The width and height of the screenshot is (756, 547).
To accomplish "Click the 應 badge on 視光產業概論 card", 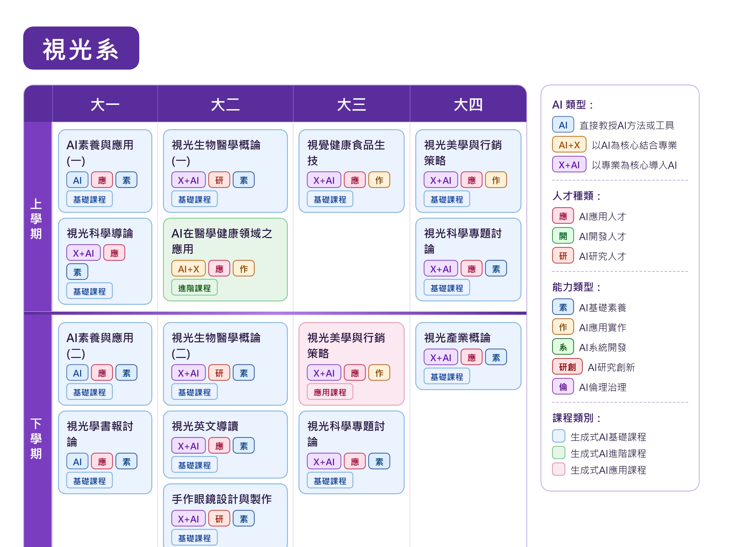I will [472, 357].
